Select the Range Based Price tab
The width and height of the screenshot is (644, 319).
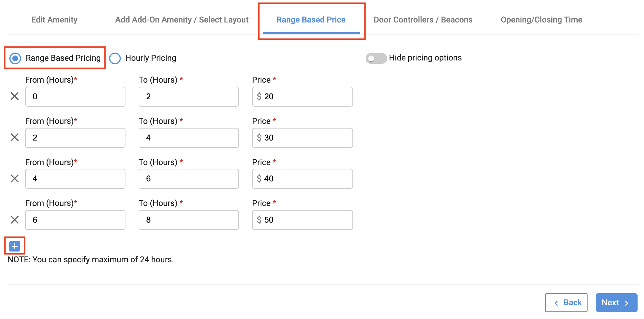point(311,20)
